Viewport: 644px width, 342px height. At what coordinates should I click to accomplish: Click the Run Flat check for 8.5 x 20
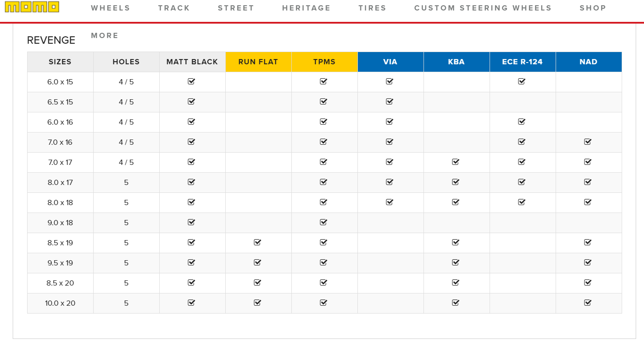(x=257, y=283)
